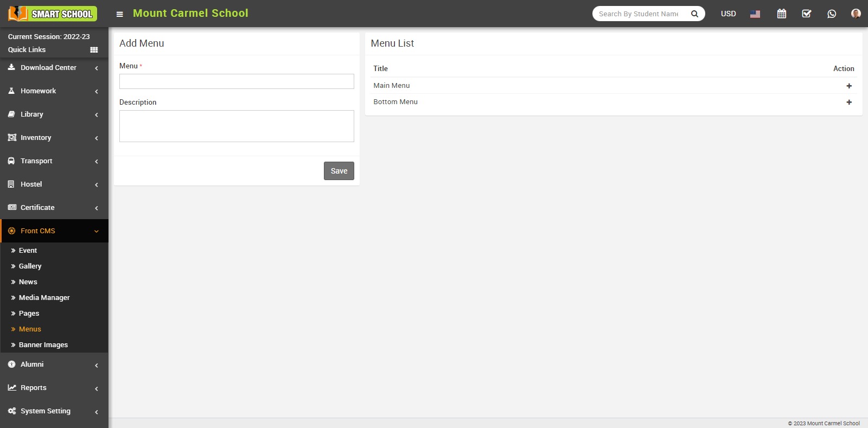Click the search magnifier icon
This screenshot has width=868, height=428.
(694, 14)
